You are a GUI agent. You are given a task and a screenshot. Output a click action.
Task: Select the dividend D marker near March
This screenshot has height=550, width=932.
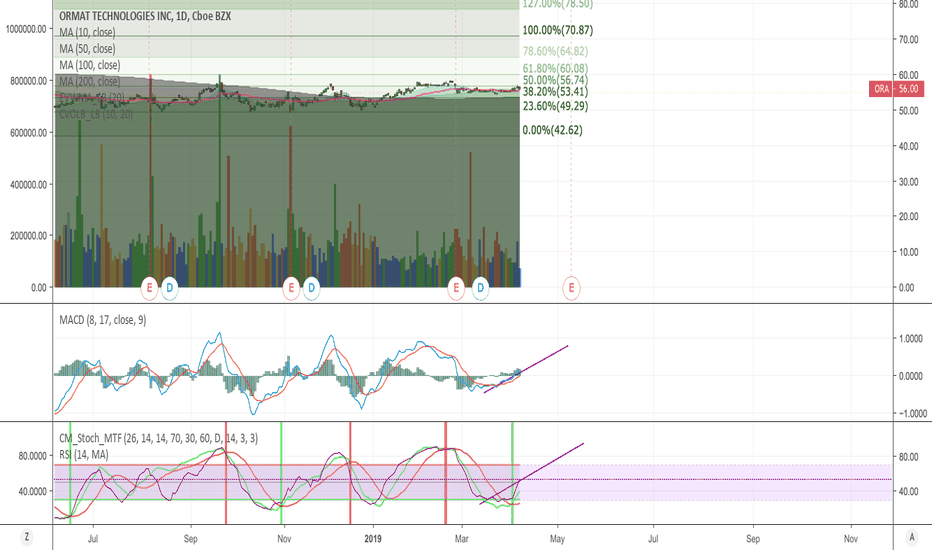click(480, 288)
